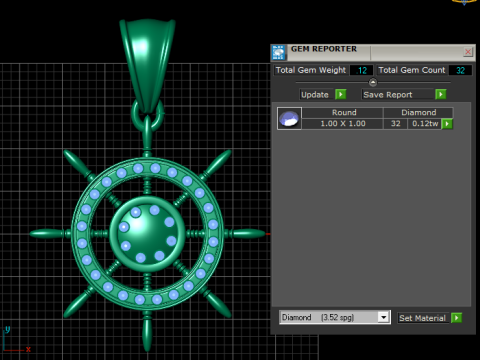
Task: Click the 'Total Gem Weight' label
Action: pyautogui.click(x=311, y=70)
